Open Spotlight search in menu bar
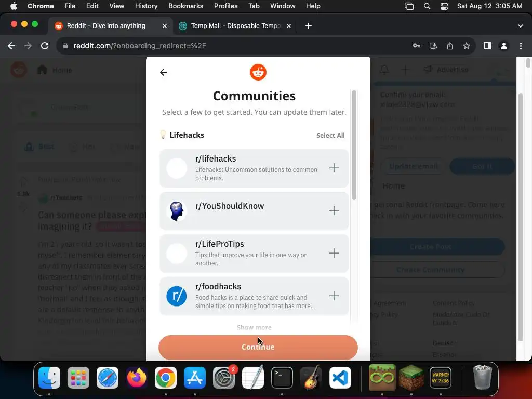The height and width of the screenshot is (399, 532). [x=427, y=6]
